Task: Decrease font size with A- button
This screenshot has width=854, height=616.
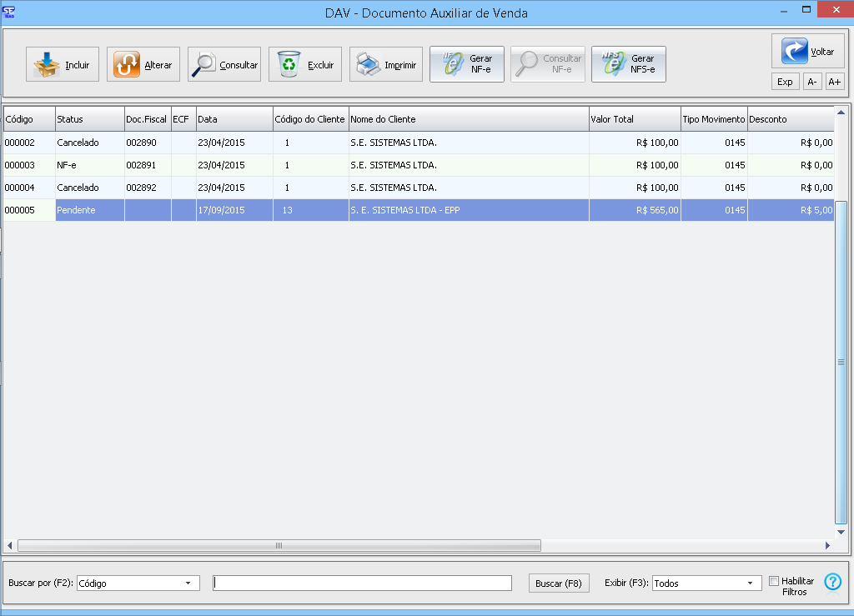Action: (x=812, y=82)
